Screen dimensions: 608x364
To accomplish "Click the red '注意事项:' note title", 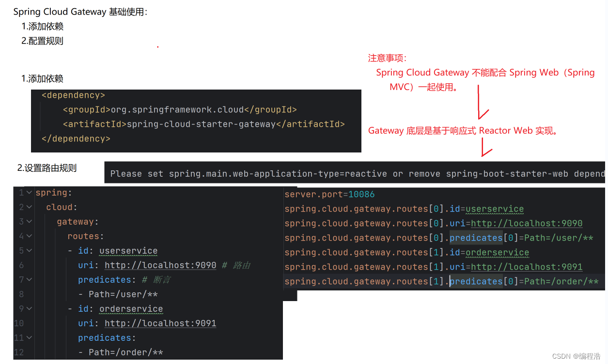I will point(388,58).
